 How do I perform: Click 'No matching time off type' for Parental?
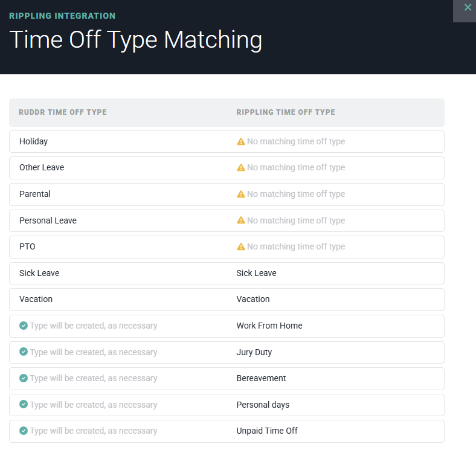(296, 194)
